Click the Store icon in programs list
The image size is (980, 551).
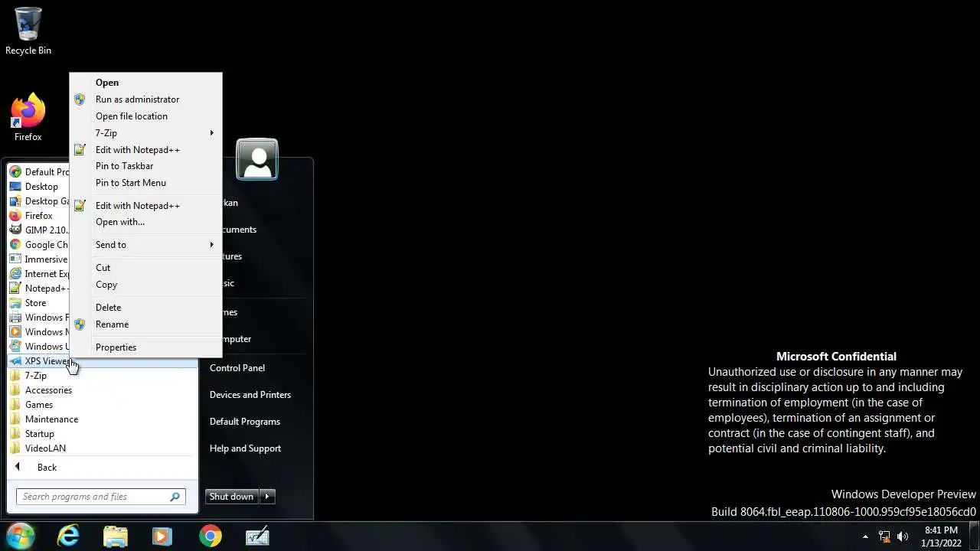pyautogui.click(x=15, y=302)
